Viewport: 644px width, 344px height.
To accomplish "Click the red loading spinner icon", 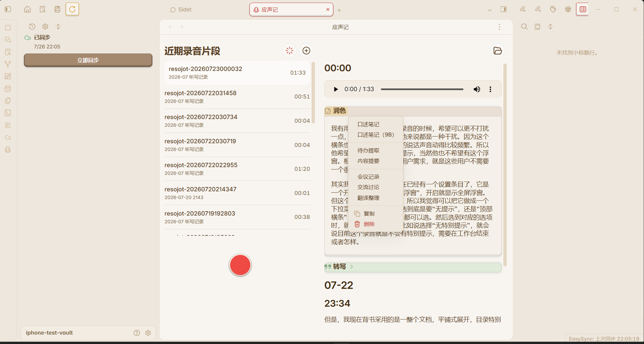I will pos(289,51).
